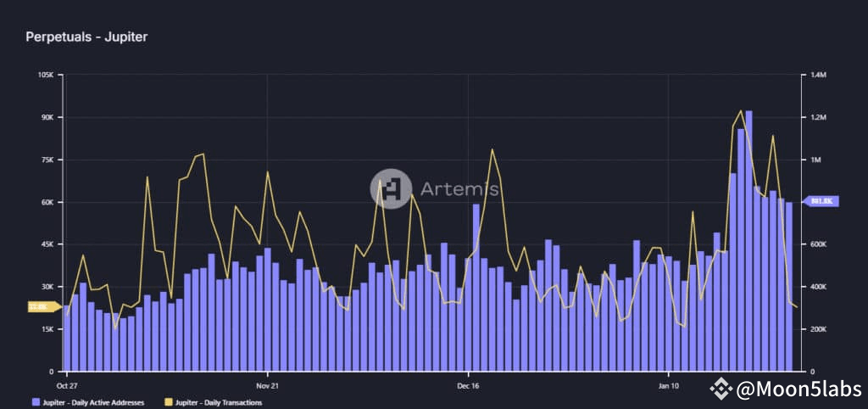Toggle the 'Jupiter - Daily Active Addresses' legend label
Viewport: 868px width, 409px height.
(93, 402)
